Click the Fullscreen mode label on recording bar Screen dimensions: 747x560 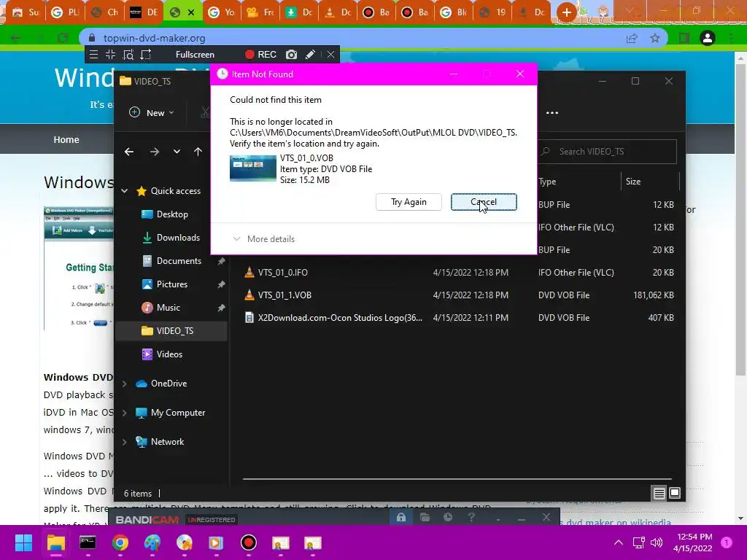point(195,55)
